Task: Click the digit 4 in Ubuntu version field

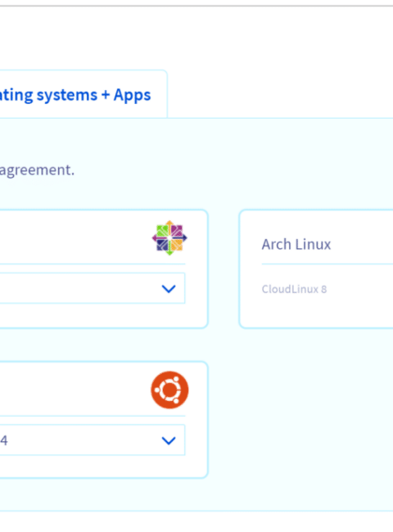Action: [x=4, y=440]
